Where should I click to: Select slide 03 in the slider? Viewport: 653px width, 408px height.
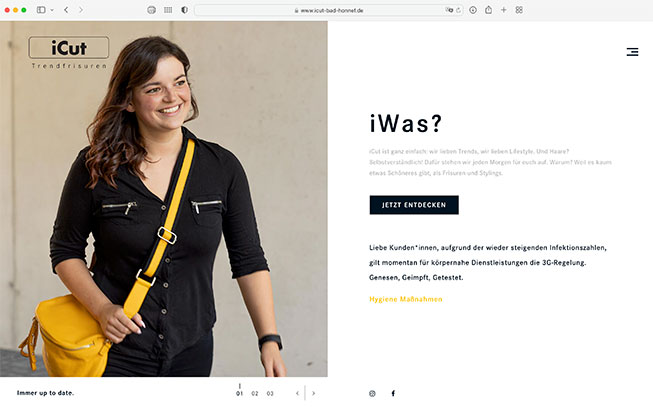tap(270, 393)
